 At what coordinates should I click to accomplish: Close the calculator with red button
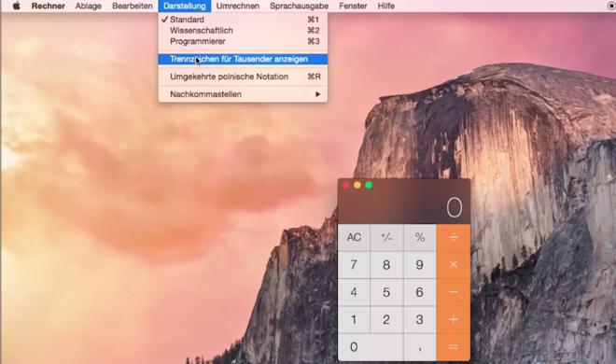coord(346,186)
